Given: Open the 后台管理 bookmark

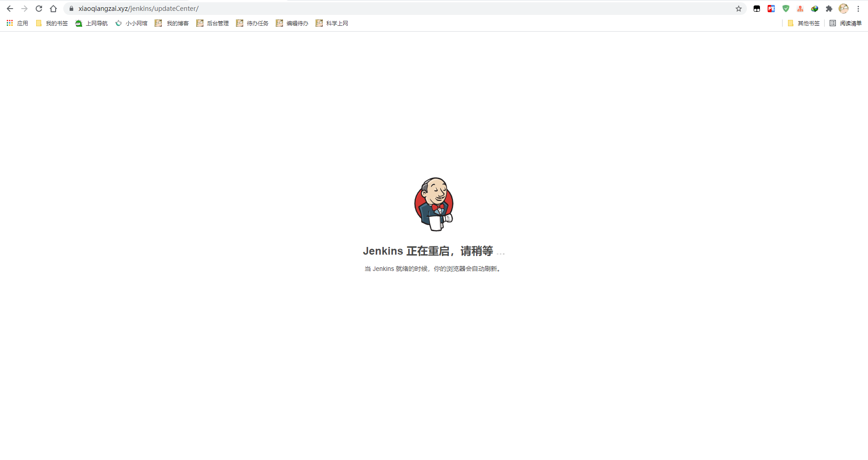Looking at the screenshot, I should click(212, 23).
